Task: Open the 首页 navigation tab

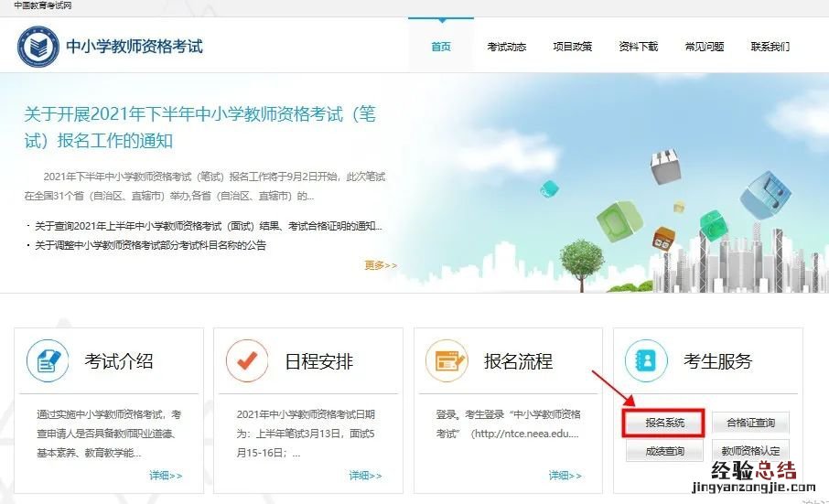Action: coord(441,47)
